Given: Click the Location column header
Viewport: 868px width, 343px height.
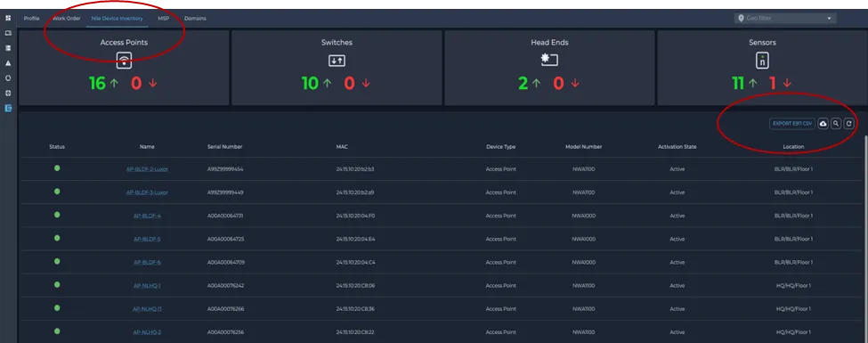Looking at the screenshot, I should 793,147.
